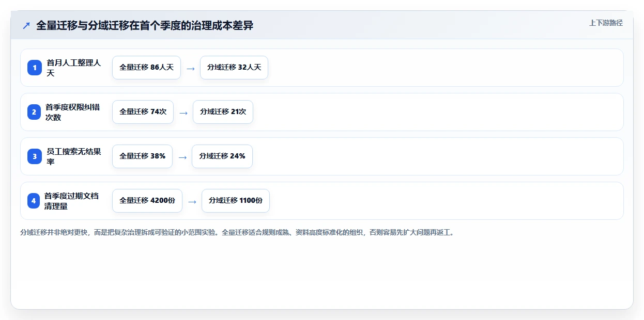
Task: Select the 全量迁移 74次 chip
Action: (143, 112)
